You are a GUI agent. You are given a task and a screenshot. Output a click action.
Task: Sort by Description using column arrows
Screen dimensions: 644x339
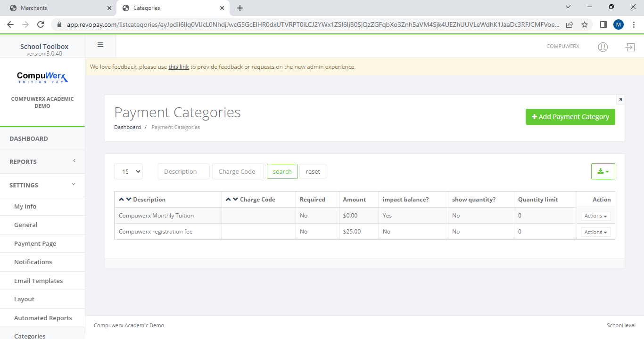coord(125,200)
